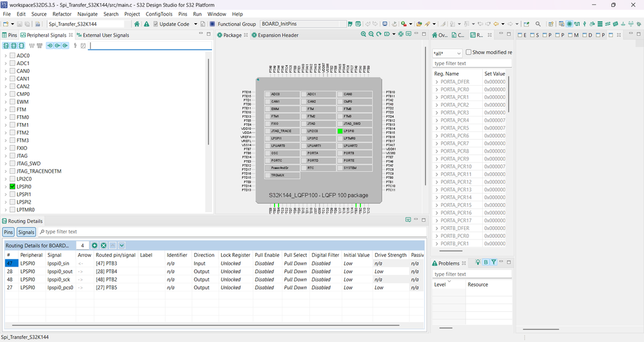644x342 pixels.
Task: Open the File menu
Action: [x=7, y=14]
